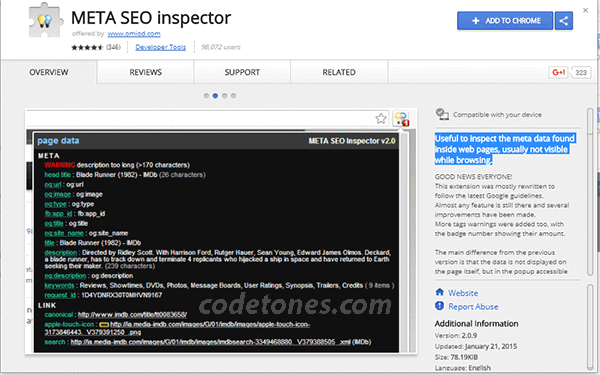This screenshot has height=375, width=600.
Task: Click the small yellow icon before apple-touch-icon URL
Action: coord(104,324)
